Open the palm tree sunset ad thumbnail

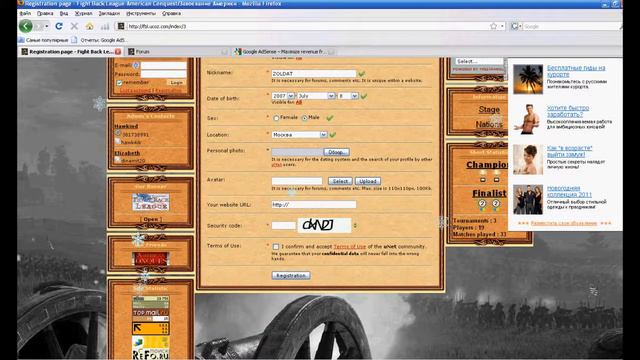point(528,79)
